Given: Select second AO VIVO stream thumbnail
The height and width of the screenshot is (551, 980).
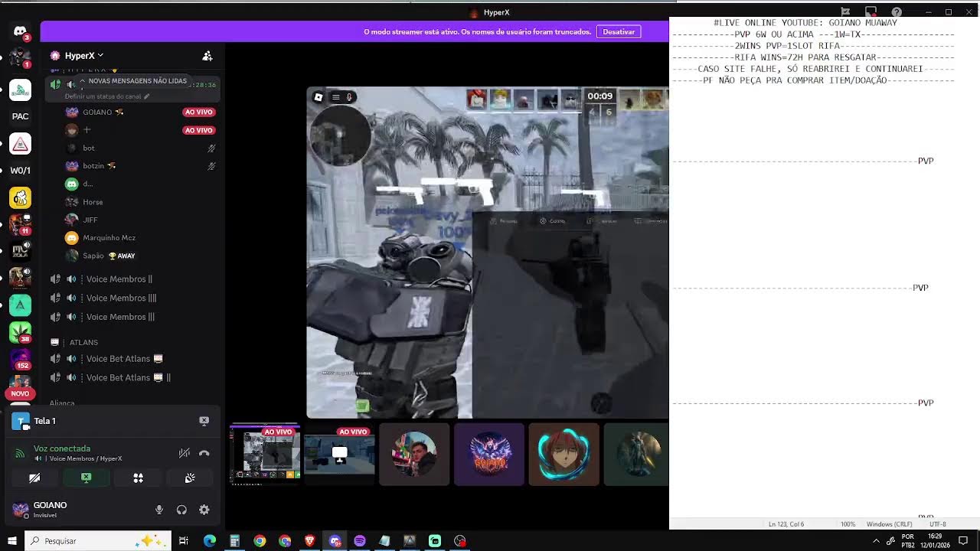Looking at the screenshot, I should point(339,455).
